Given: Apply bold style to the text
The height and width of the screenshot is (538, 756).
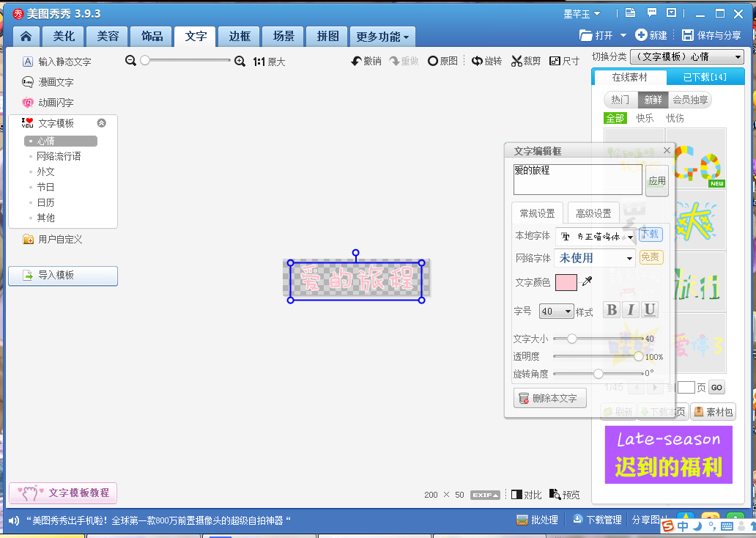Looking at the screenshot, I should [612, 310].
